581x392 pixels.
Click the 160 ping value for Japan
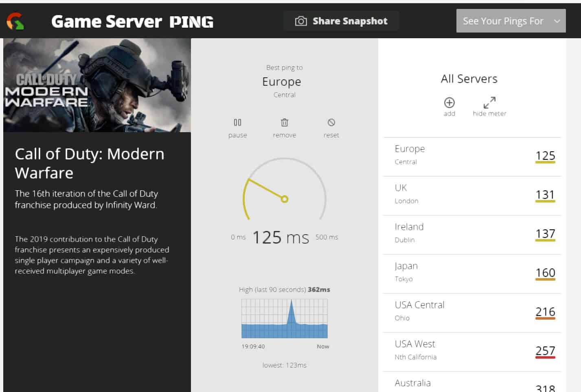545,273
